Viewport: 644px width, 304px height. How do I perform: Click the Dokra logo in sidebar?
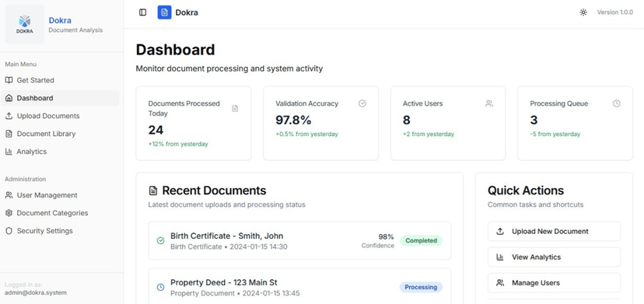coord(25,24)
